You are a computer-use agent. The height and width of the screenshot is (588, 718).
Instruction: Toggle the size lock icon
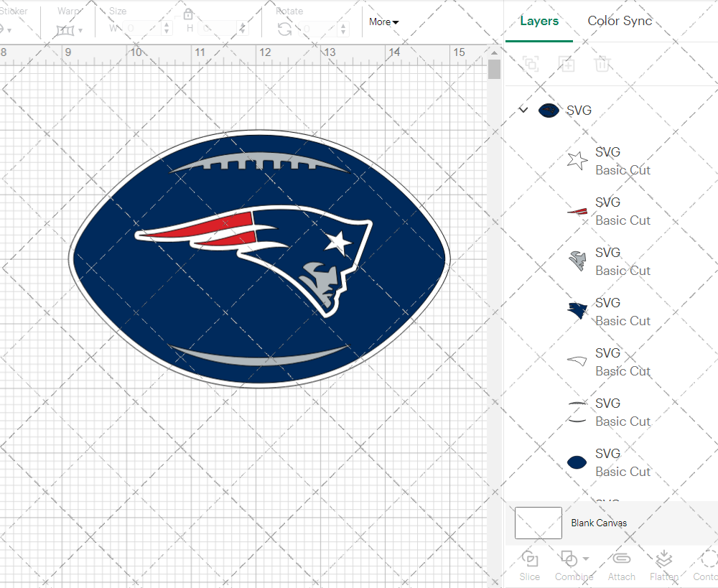pos(187,14)
